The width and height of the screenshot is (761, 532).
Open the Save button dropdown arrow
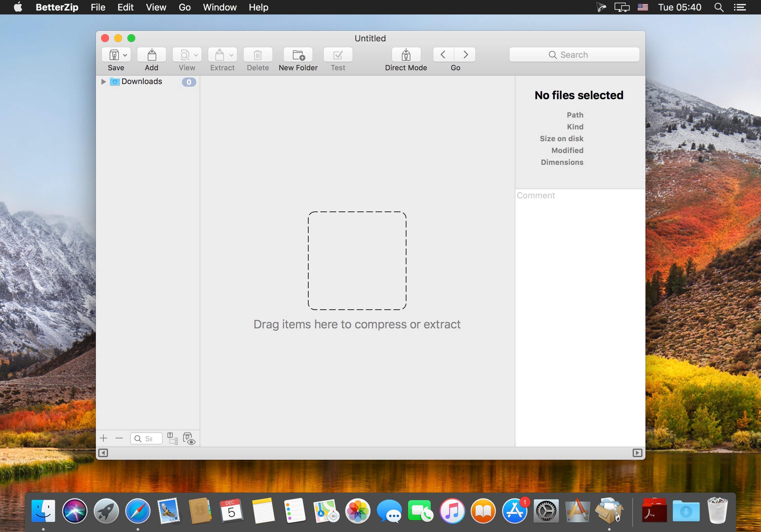[x=125, y=55]
